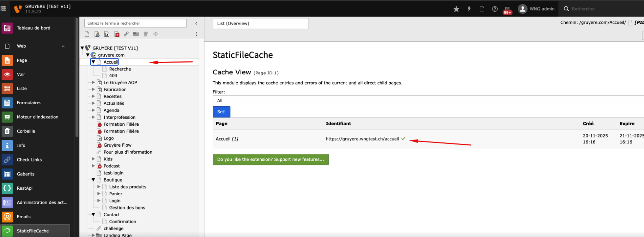Select the StaticFileCache module
Screen dimensions: 644x237
coord(35,231)
